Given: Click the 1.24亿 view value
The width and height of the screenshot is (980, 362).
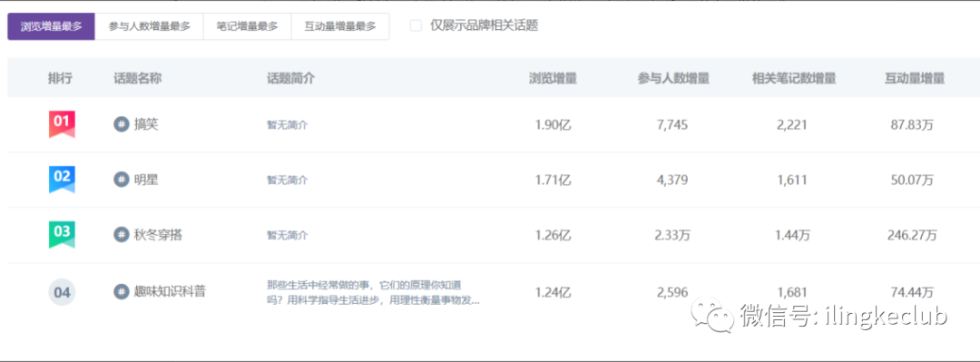Looking at the screenshot, I should pyautogui.click(x=554, y=291).
